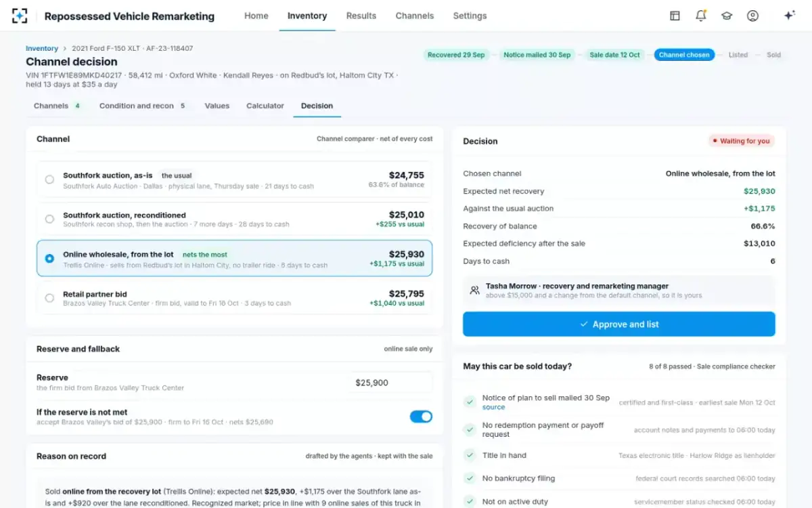Open the sparkle assistant icon

click(x=789, y=16)
